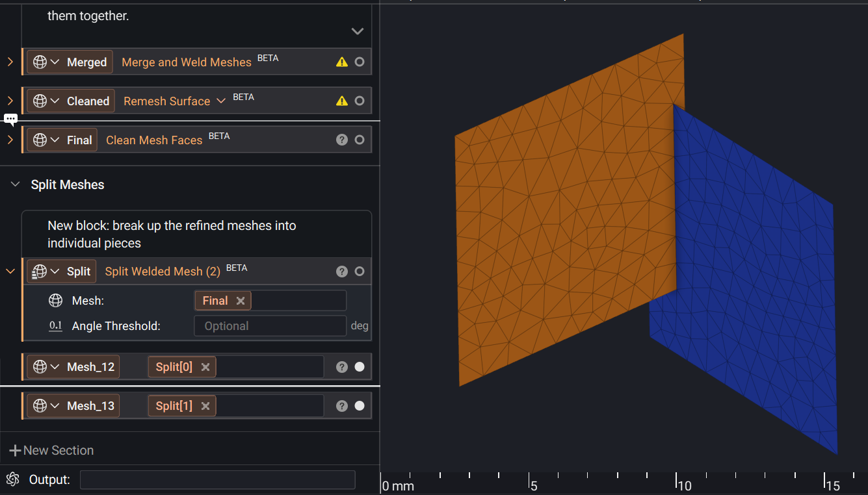The height and width of the screenshot is (495, 868).
Task: Click the Angle Threshold input field
Action: click(270, 326)
